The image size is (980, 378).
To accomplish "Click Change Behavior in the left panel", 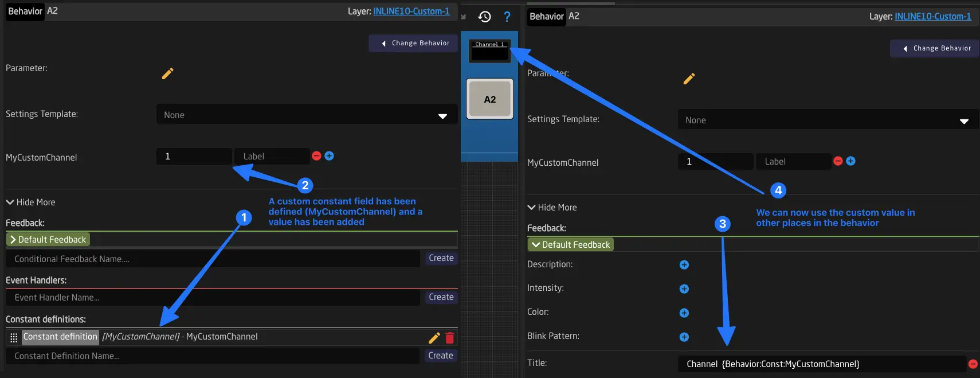I will click(x=414, y=43).
